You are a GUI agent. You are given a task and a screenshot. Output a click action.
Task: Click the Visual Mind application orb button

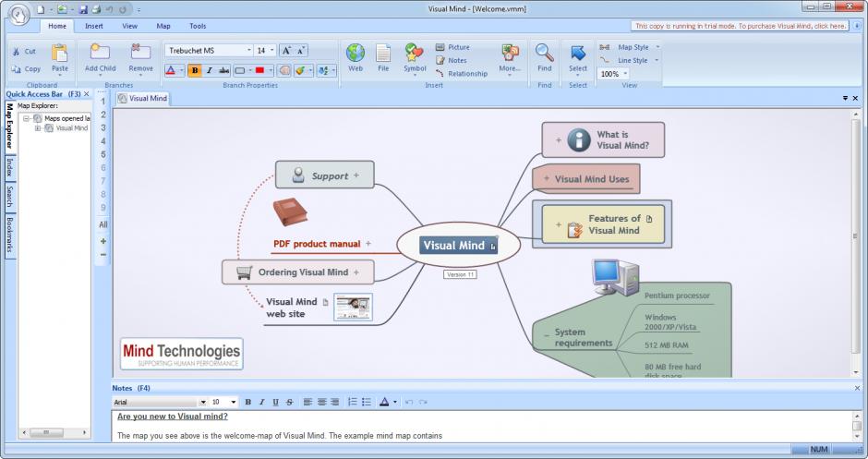(x=18, y=13)
